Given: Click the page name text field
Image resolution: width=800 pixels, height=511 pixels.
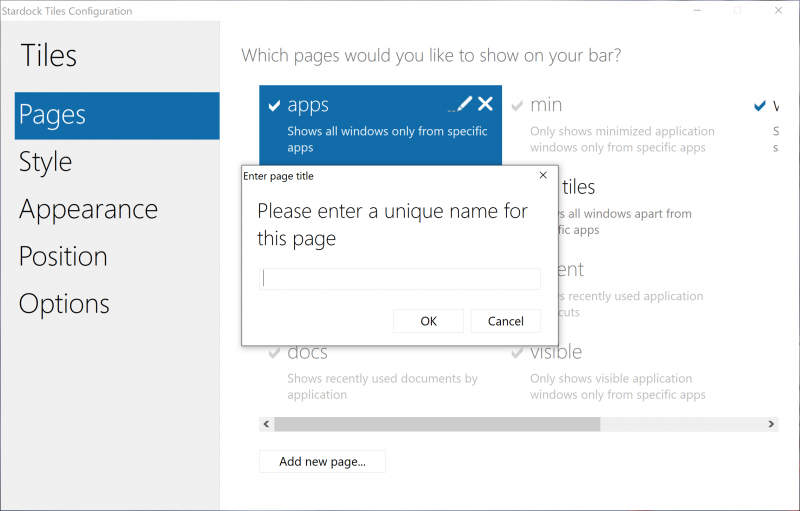Looking at the screenshot, I should (x=399, y=279).
